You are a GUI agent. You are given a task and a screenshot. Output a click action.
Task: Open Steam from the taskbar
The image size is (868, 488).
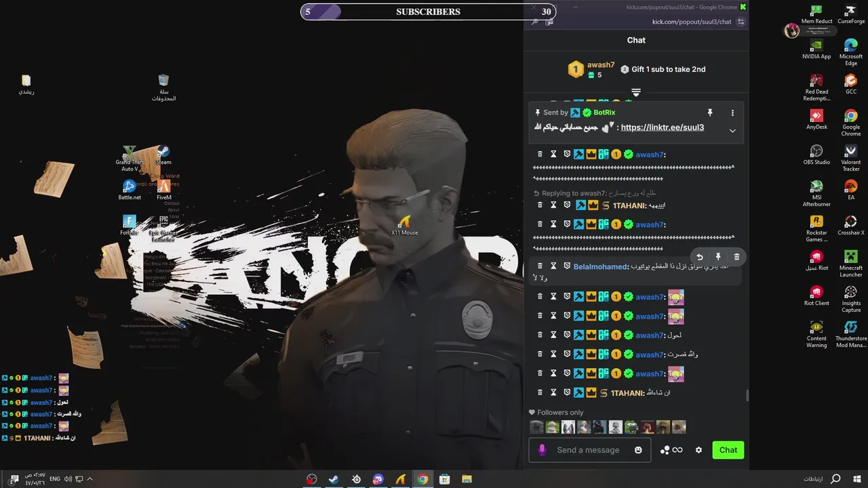coord(334,479)
